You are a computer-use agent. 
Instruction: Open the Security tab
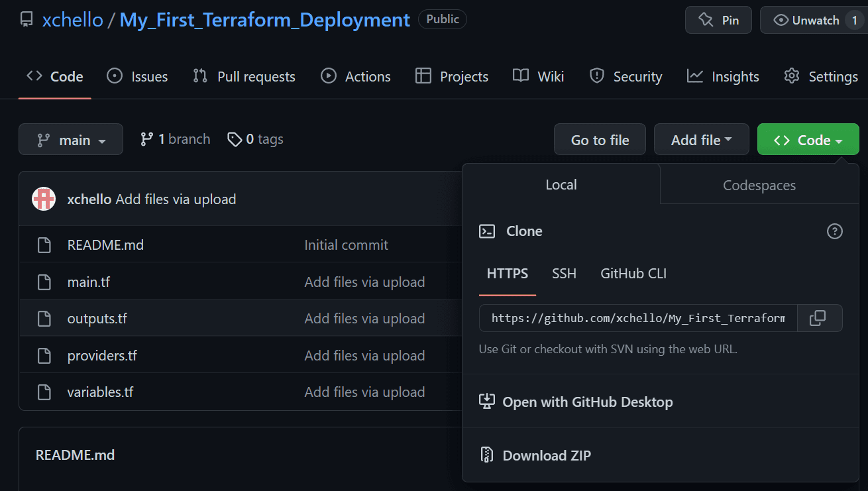(x=626, y=76)
